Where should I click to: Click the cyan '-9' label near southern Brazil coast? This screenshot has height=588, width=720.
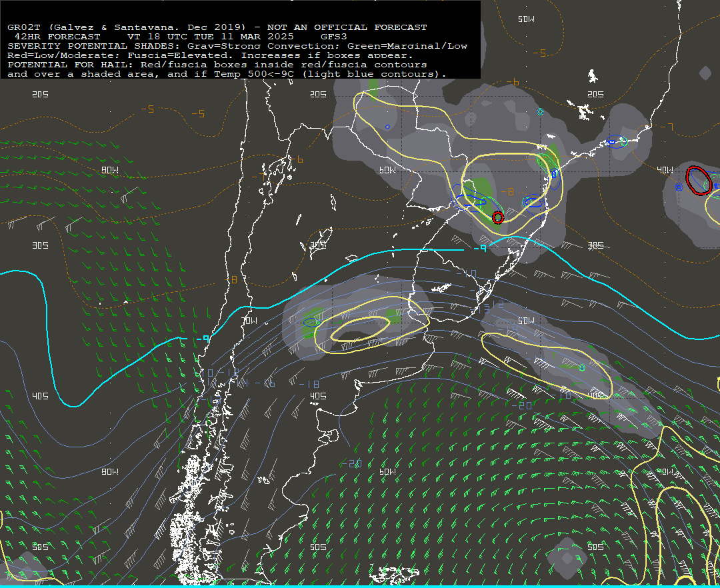[480, 248]
